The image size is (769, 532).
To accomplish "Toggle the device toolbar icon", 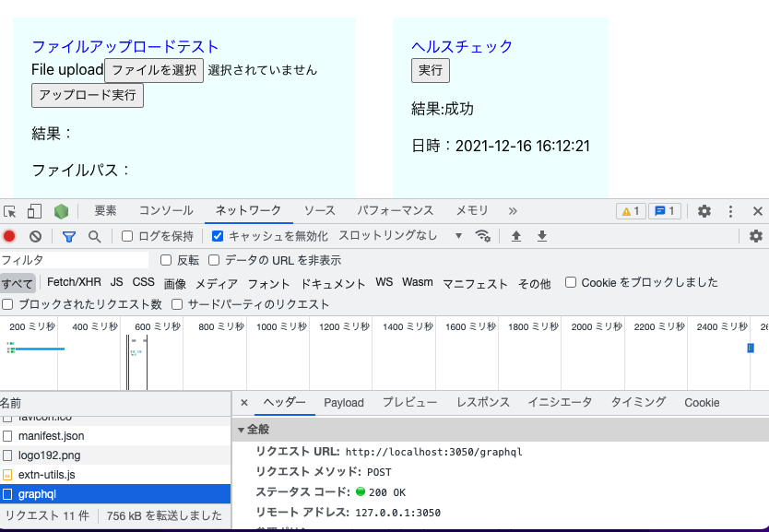I will coord(34,211).
